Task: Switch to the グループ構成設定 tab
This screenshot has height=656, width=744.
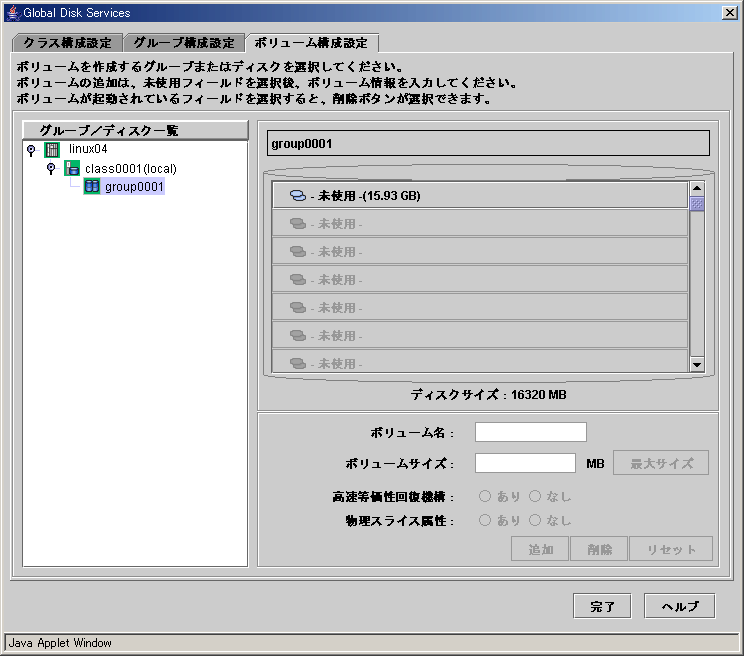Action: [184, 43]
